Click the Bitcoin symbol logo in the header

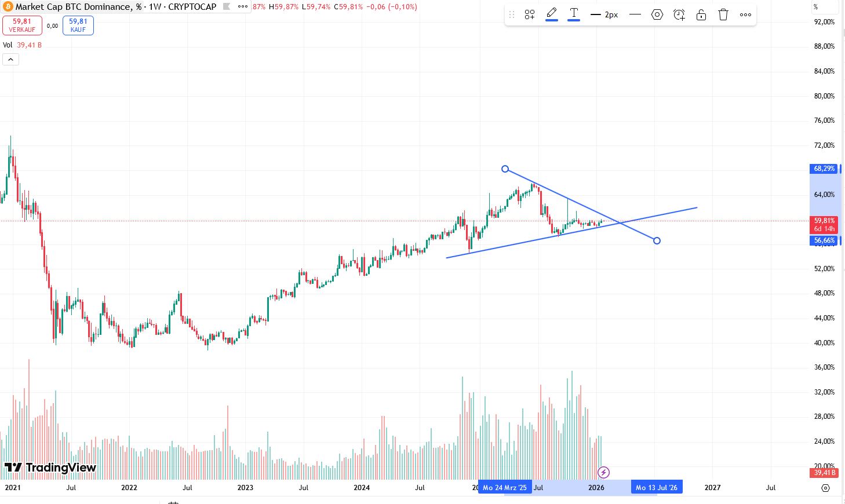pos(7,6)
